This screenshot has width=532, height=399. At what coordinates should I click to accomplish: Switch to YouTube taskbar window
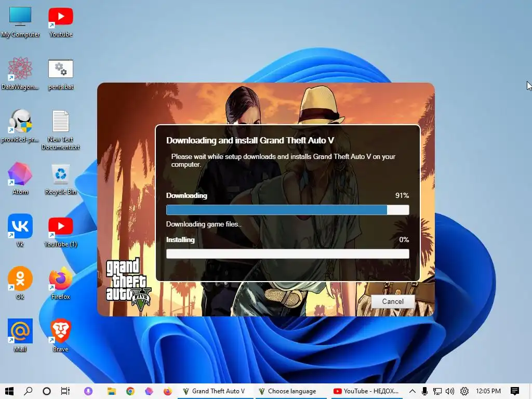(367, 391)
